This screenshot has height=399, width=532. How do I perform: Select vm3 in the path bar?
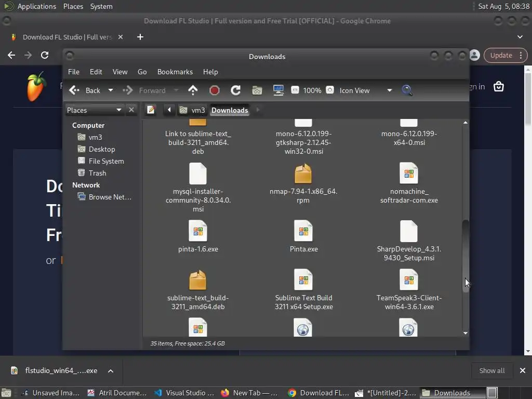click(x=192, y=110)
